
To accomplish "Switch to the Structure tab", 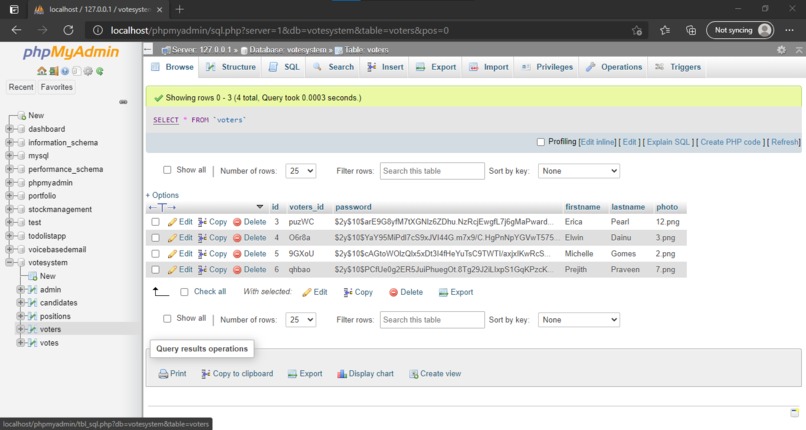I will (231, 67).
